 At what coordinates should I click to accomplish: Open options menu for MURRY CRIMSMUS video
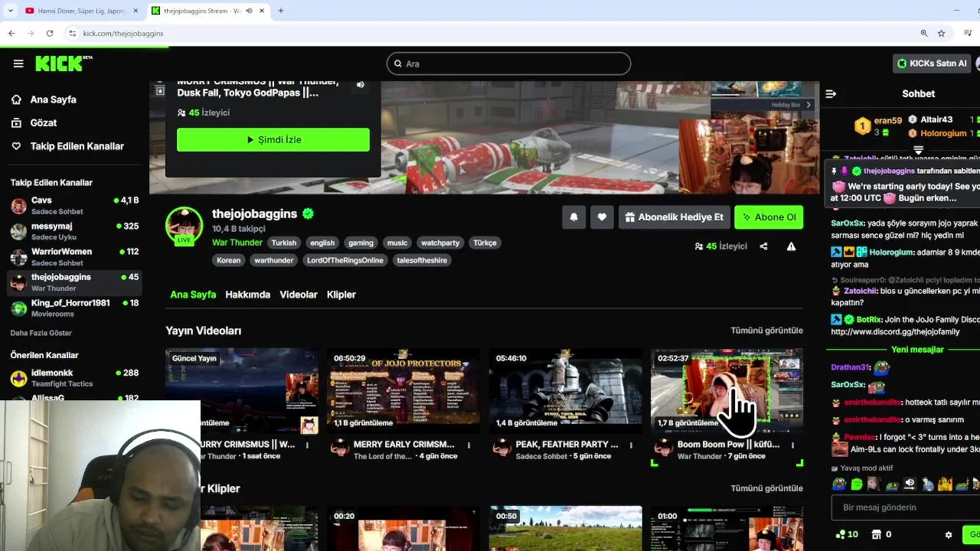click(307, 445)
